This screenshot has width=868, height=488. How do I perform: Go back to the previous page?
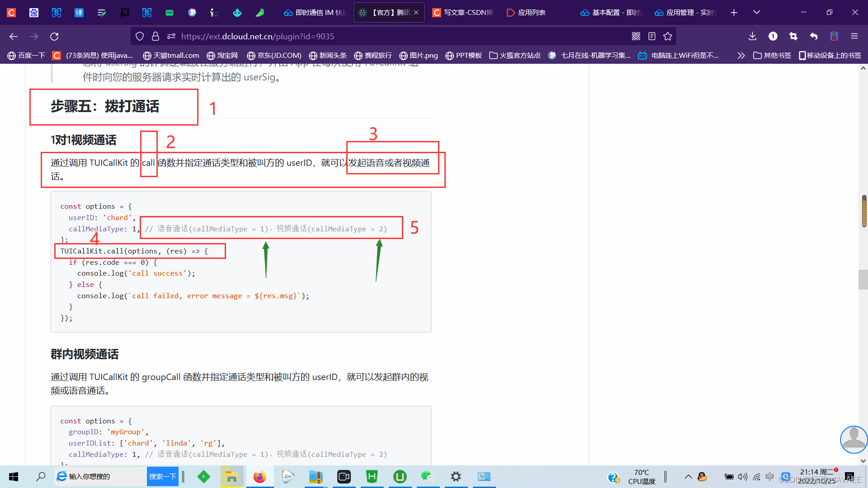14,36
